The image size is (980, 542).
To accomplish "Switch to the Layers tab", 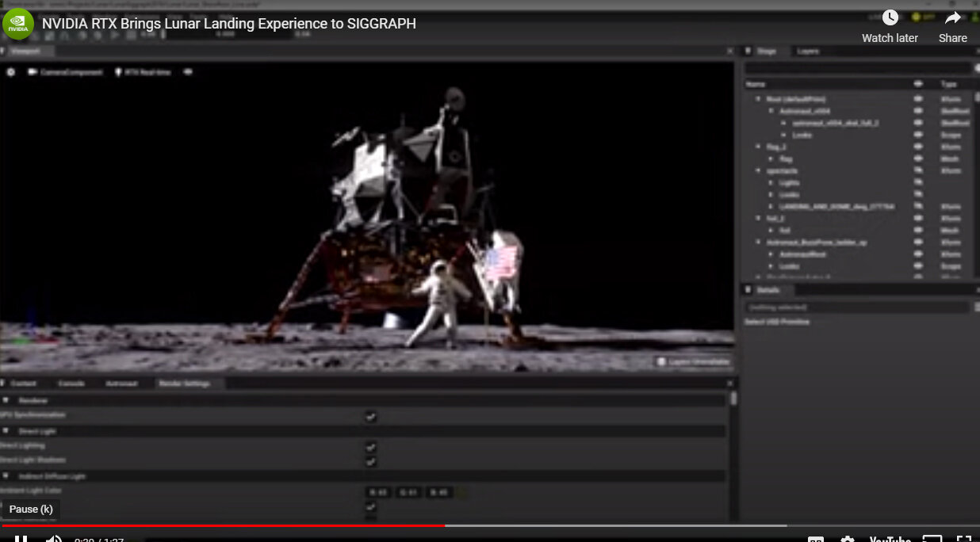I will (807, 51).
